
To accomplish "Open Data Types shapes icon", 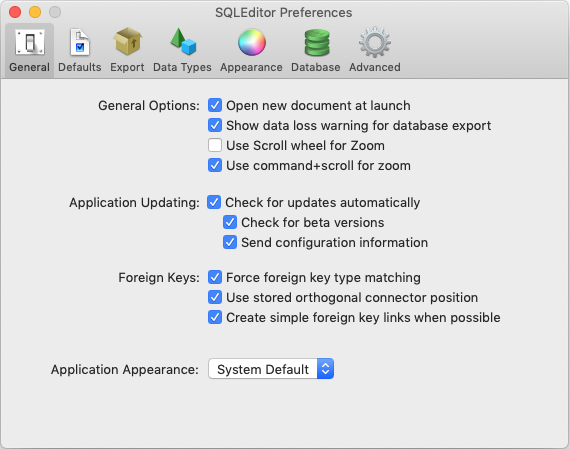I will [183, 41].
